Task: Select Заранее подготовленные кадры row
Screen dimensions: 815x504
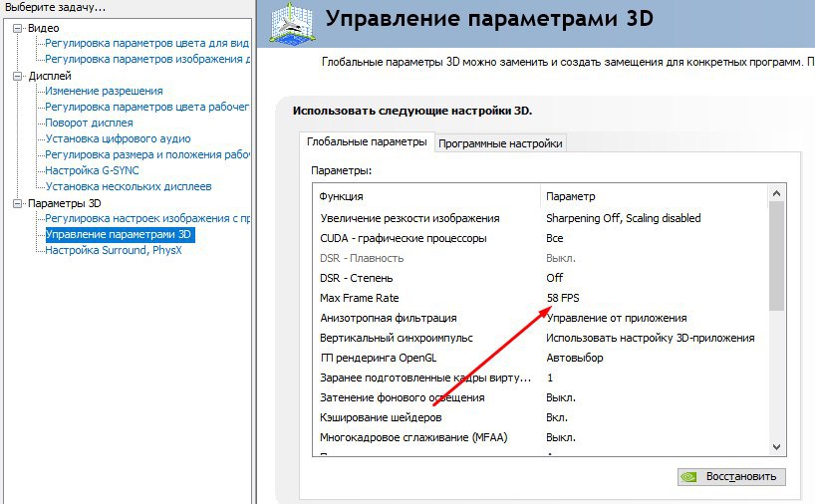Action: [x=541, y=378]
